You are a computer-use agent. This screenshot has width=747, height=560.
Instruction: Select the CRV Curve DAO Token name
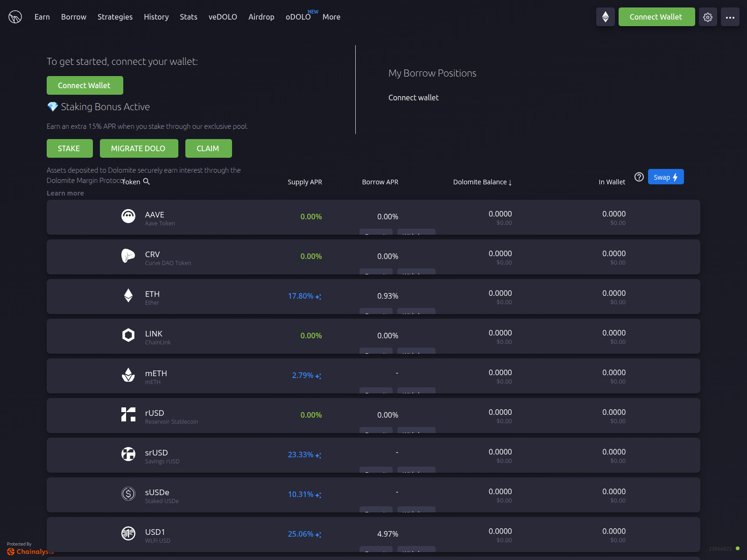pyautogui.click(x=168, y=258)
